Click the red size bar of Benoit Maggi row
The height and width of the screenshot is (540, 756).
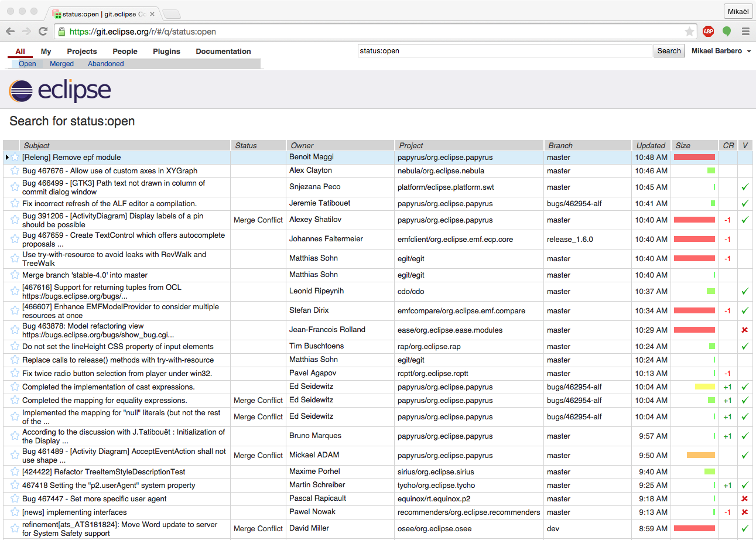[695, 157]
